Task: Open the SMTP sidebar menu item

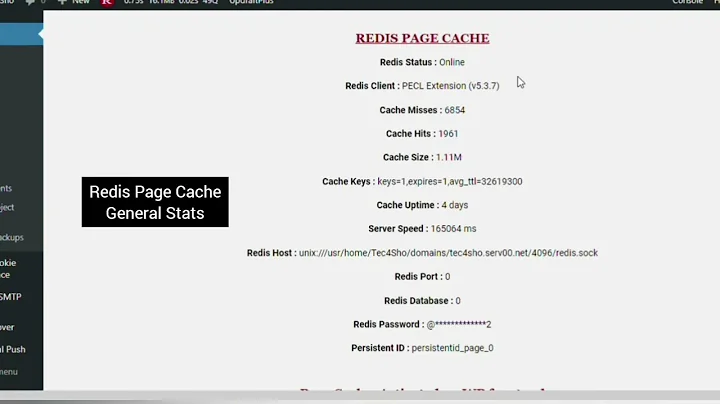Action: (11, 297)
